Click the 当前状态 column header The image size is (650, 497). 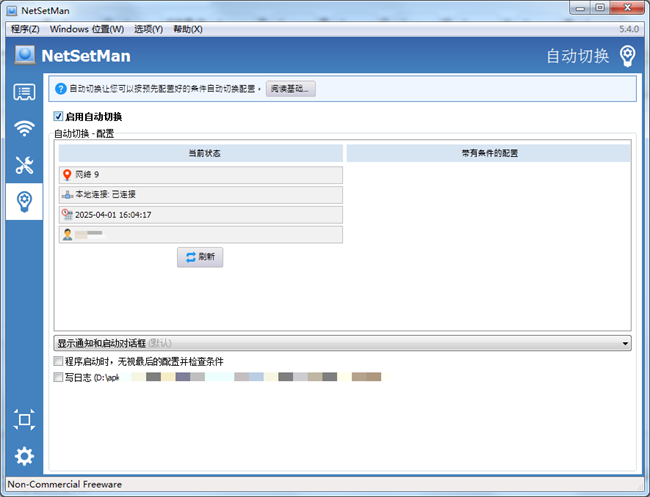click(201, 153)
